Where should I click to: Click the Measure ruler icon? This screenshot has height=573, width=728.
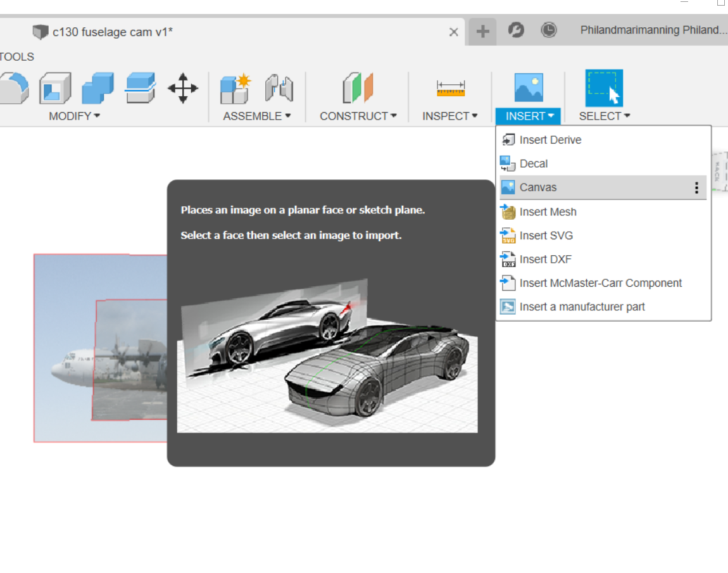click(450, 88)
